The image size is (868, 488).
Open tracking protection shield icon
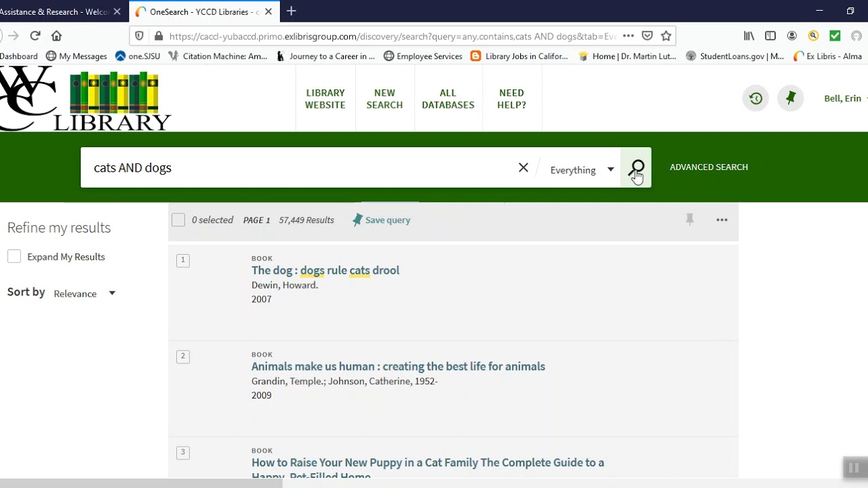(139, 36)
